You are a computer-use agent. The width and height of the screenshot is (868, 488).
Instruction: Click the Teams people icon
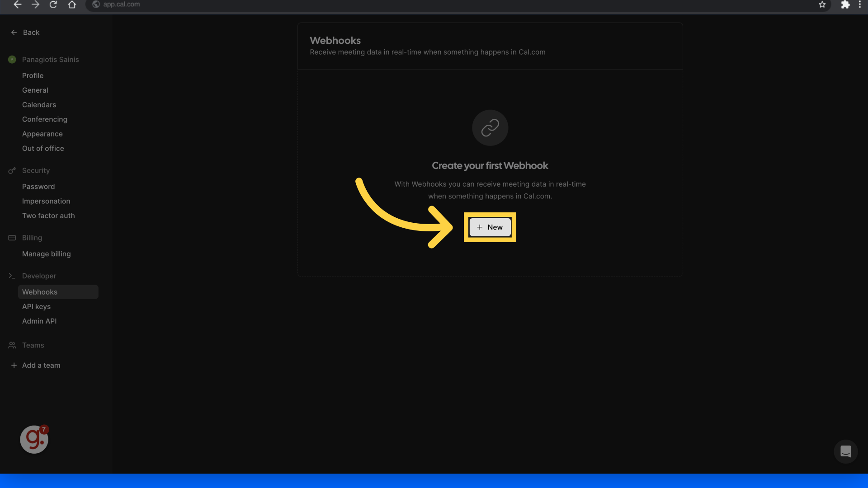coord(12,345)
